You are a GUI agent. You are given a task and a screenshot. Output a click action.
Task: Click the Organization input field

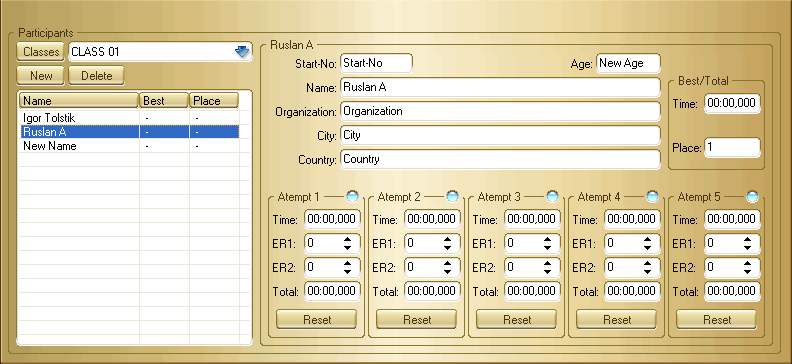[500, 111]
